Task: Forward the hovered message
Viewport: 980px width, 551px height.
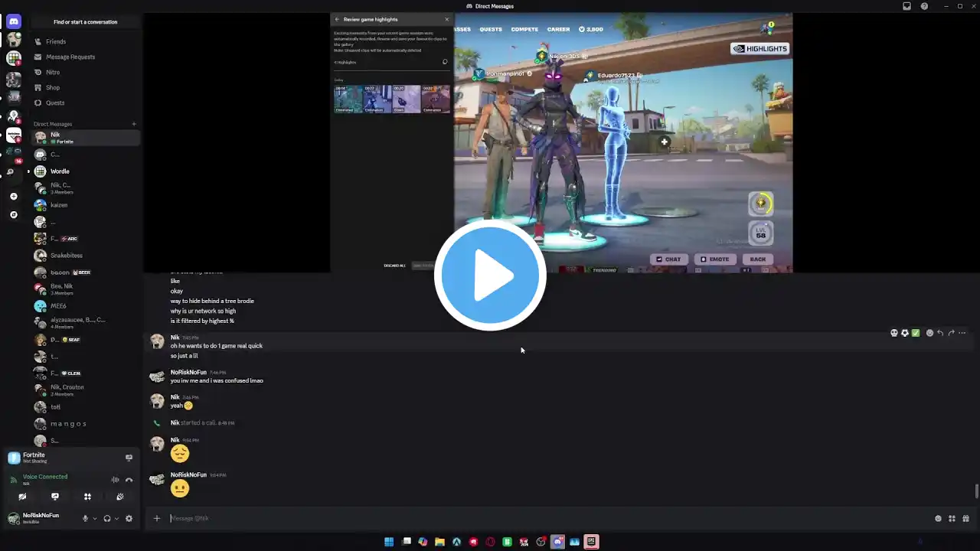Action: pyautogui.click(x=951, y=333)
